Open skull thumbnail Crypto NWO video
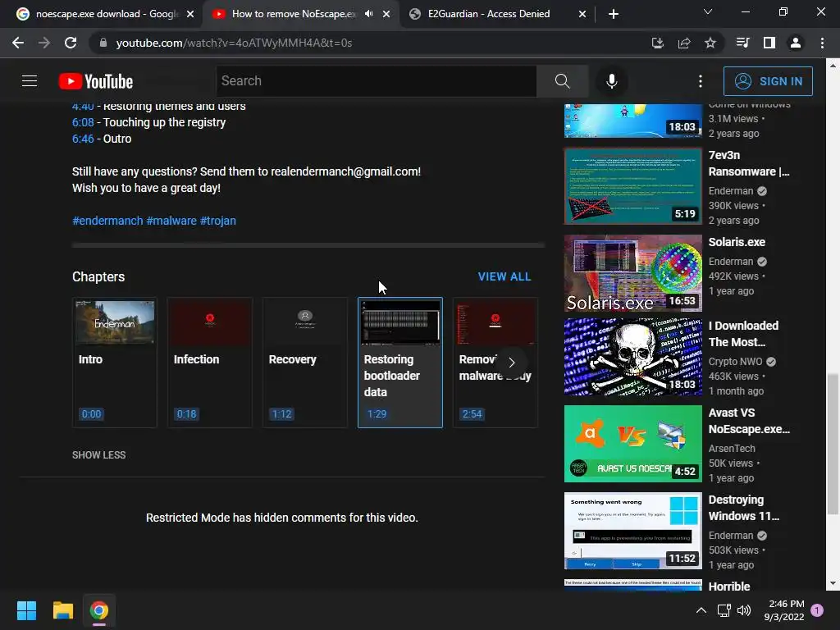The width and height of the screenshot is (840, 630). (632, 357)
